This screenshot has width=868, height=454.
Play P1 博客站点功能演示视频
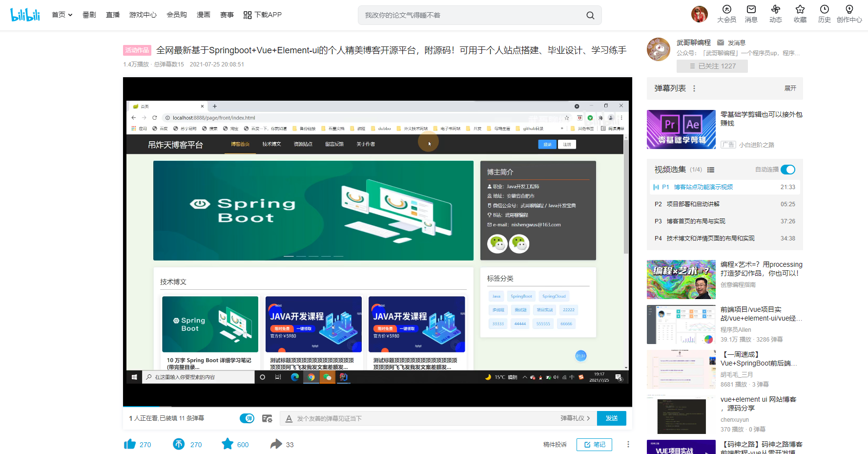[724, 187]
